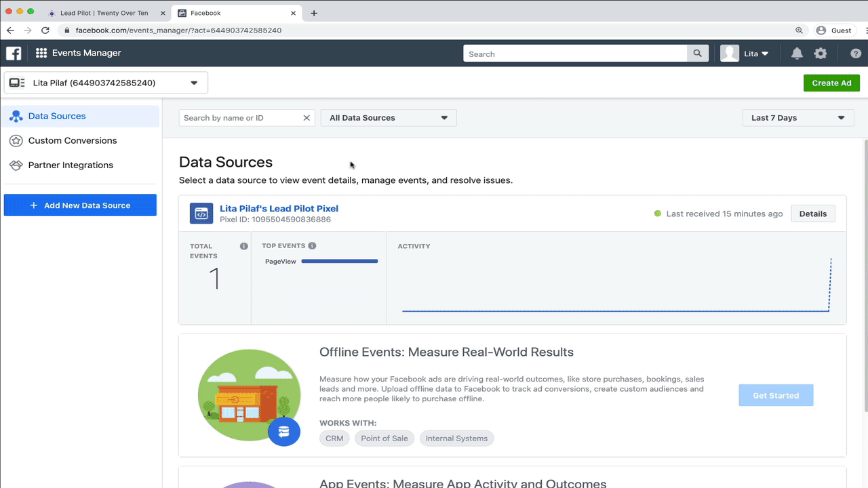Viewport: 868px width, 488px height.
Task: Click the activity chart line
Action: [x=616, y=311]
